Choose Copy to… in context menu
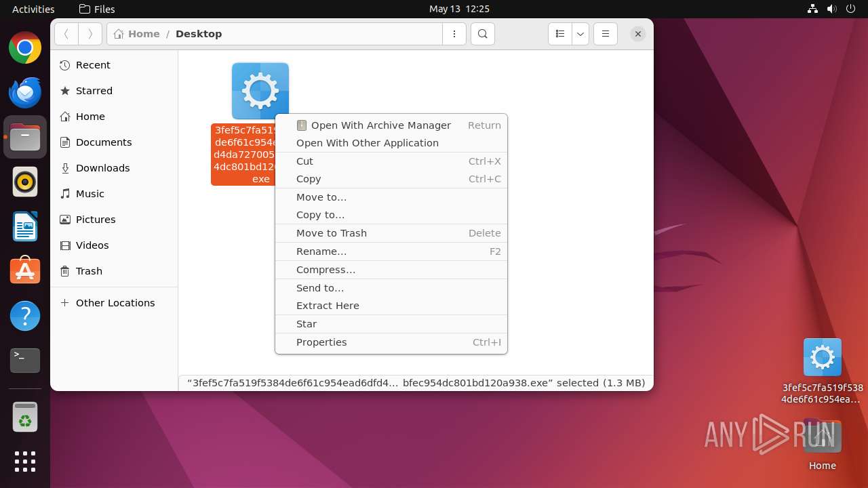 point(391,215)
